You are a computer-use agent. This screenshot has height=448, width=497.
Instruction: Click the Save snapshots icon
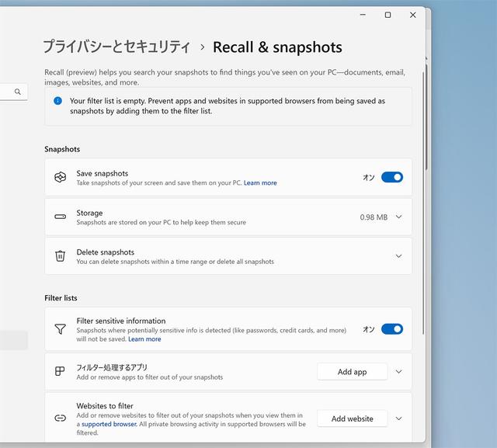(x=61, y=177)
